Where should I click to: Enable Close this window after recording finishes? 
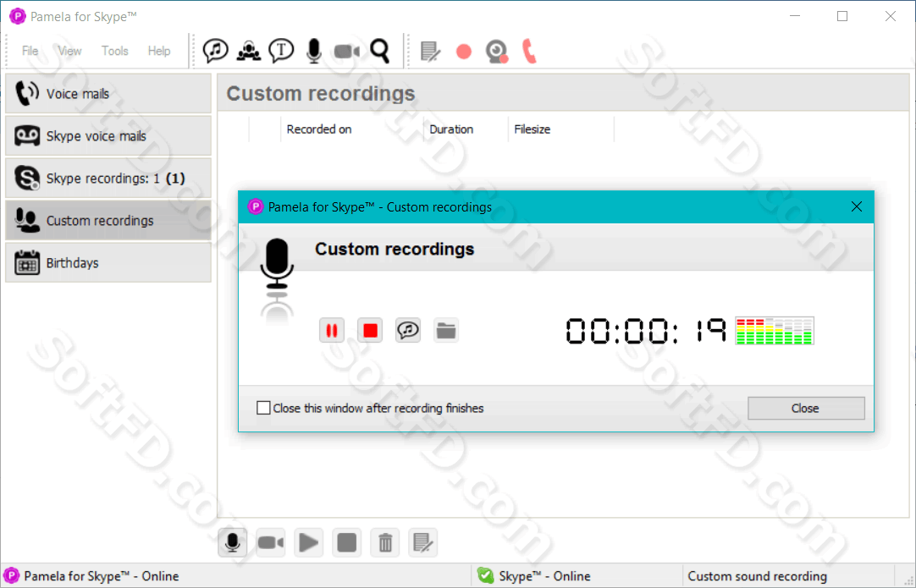click(263, 408)
